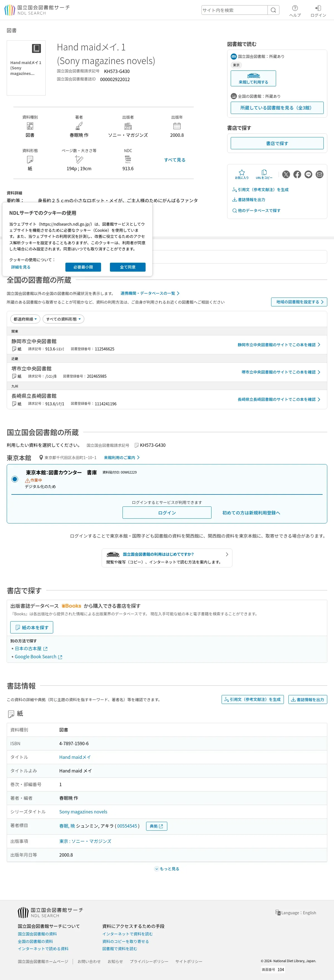Open プライバシーポリシー footer link

pos(149,961)
